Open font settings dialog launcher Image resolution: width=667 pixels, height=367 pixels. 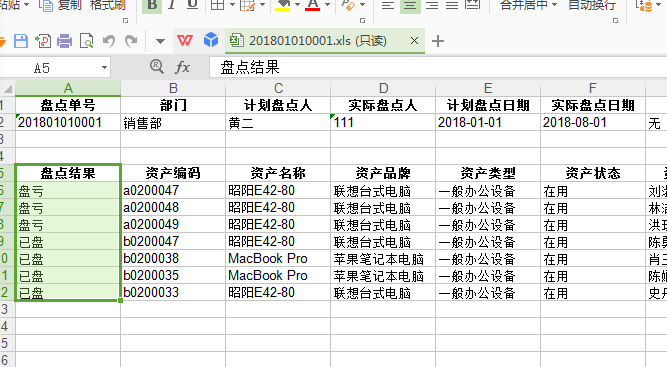(362, 20)
